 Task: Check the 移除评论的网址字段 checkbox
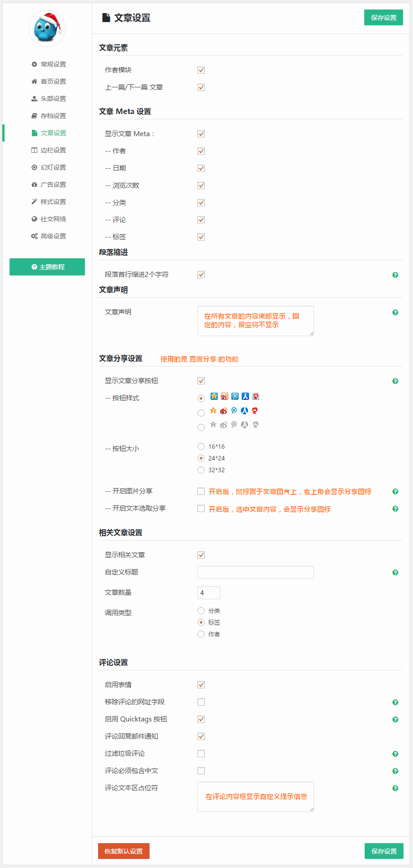201,702
